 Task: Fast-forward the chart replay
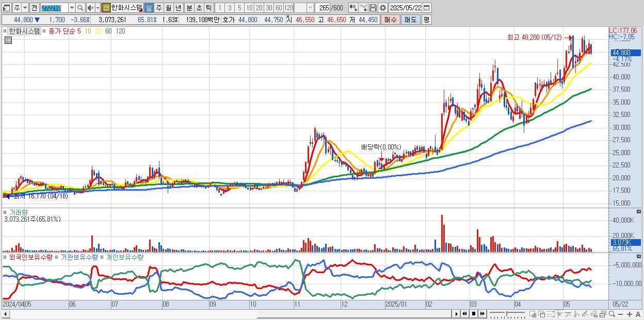(482, 314)
